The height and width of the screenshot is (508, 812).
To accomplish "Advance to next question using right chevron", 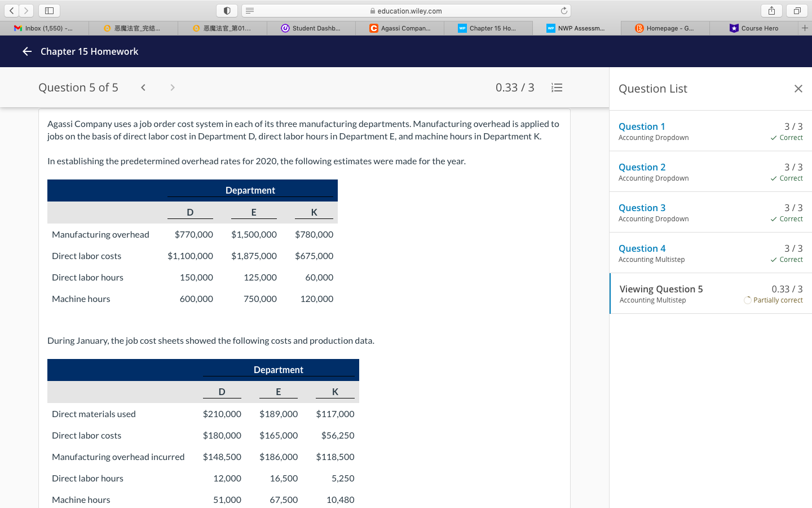I will [x=172, y=87].
